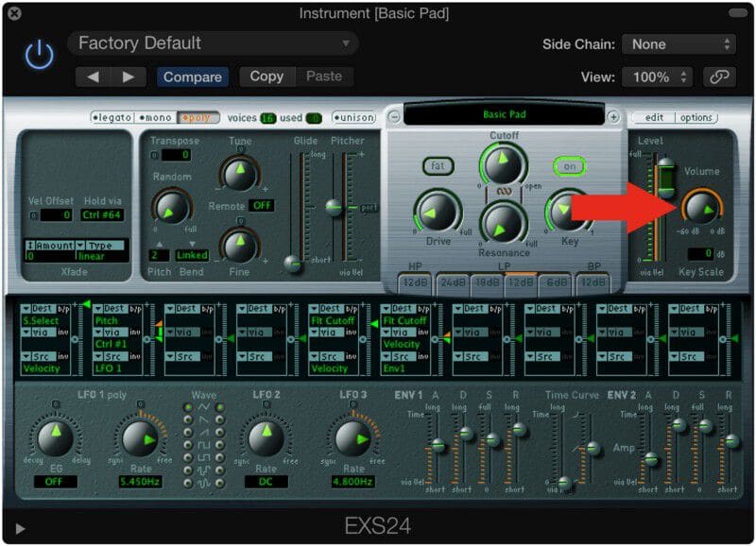Screen dimensions: 756x546
Task: Open Dest dropdown of S.Select slot
Action: tap(39, 308)
